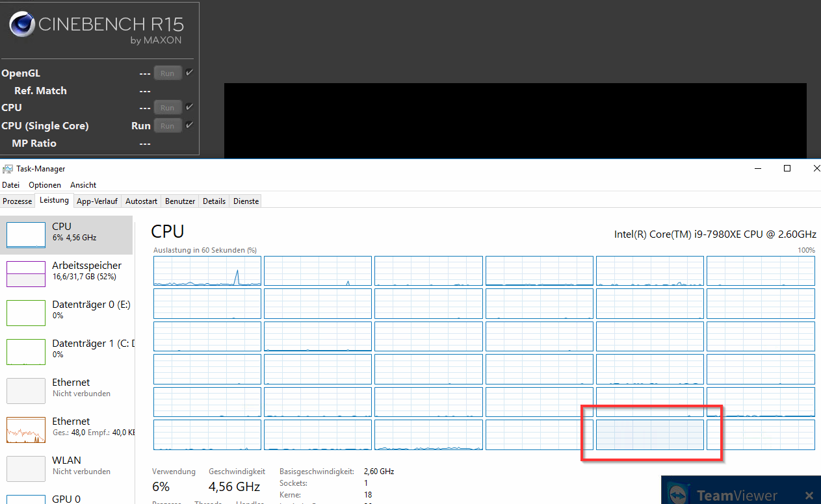Click the MP Ratio label in Cinebench
Image resolution: width=821 pixels, height=504 pixels.
click(x=34, y=144)
